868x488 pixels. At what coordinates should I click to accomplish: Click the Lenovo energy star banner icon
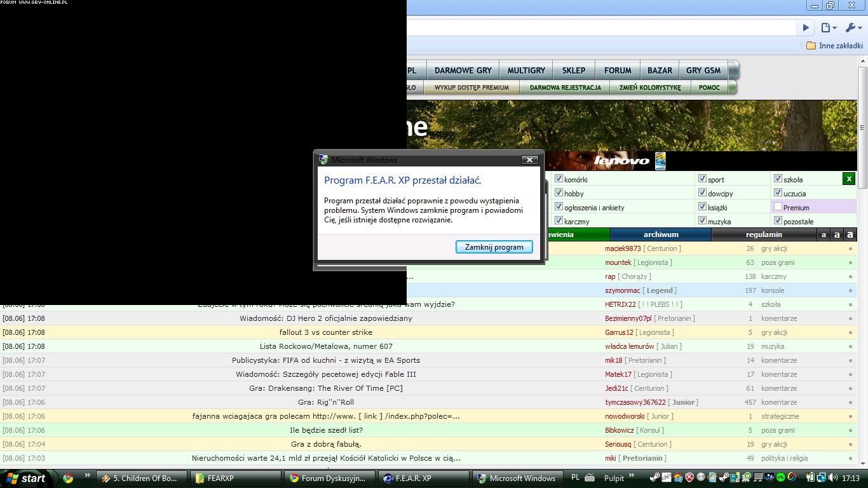pyautogui.click(x=660, y=161)
